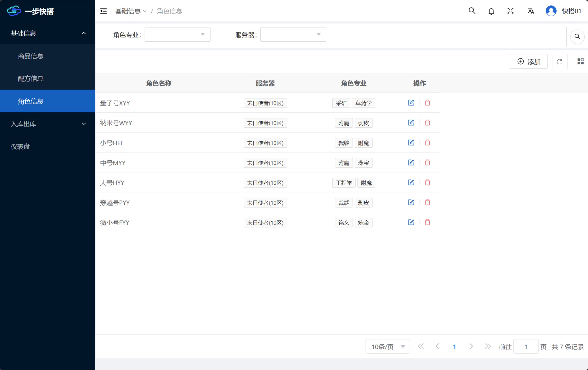Go to the previous page
The image size is (588, 370).
point(437,346)
